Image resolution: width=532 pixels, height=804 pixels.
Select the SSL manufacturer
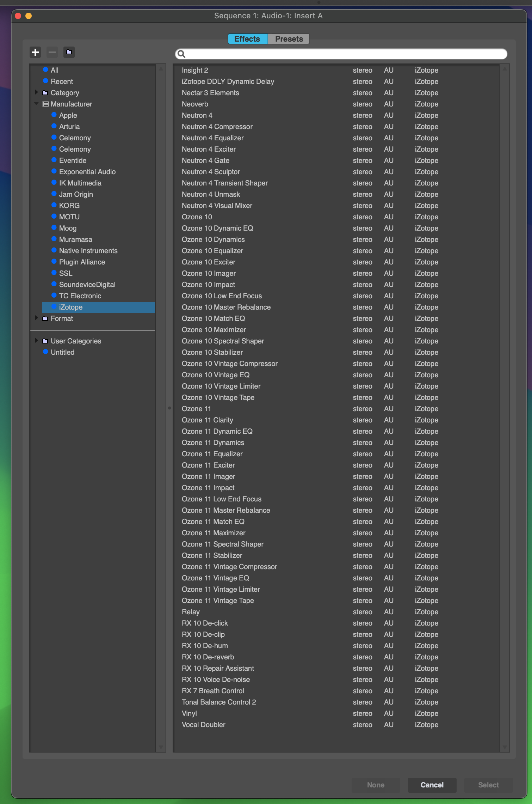pos(66,273)
